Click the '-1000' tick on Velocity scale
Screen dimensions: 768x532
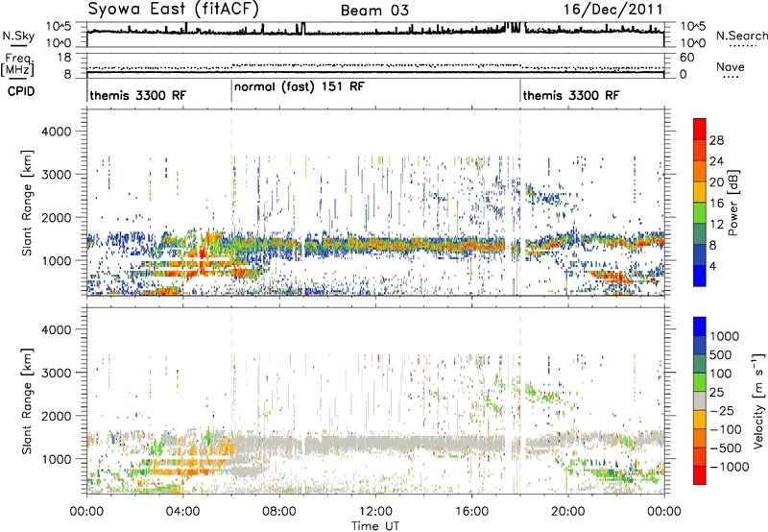pos(729,467)
